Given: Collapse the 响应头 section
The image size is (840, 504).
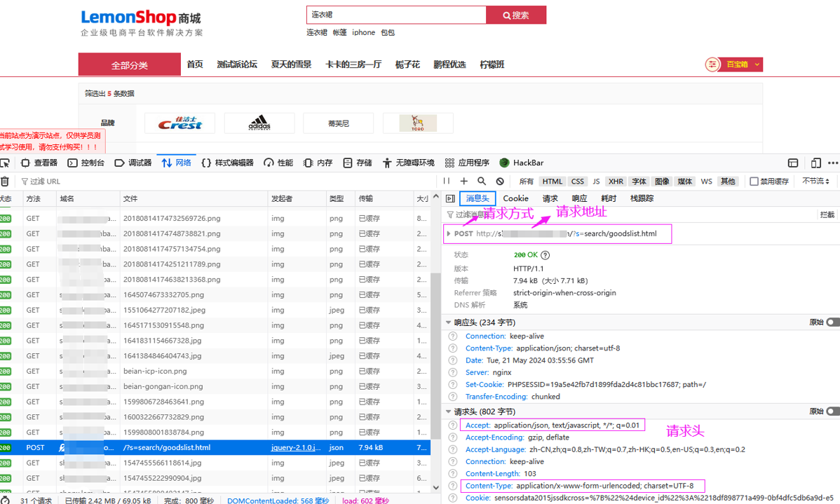Looking at the screenshot, I should click(x=447, y=322).
